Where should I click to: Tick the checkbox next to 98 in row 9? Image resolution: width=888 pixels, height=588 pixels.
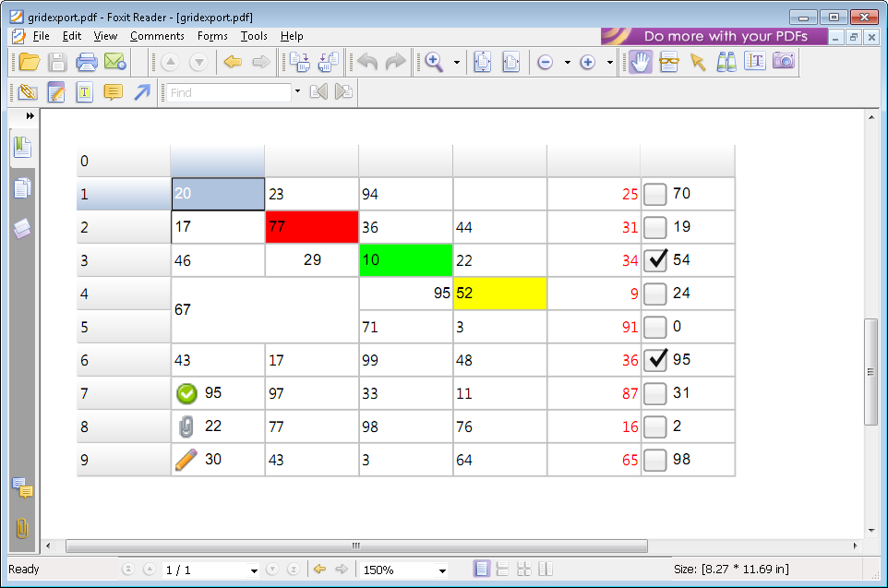point(654,460)
